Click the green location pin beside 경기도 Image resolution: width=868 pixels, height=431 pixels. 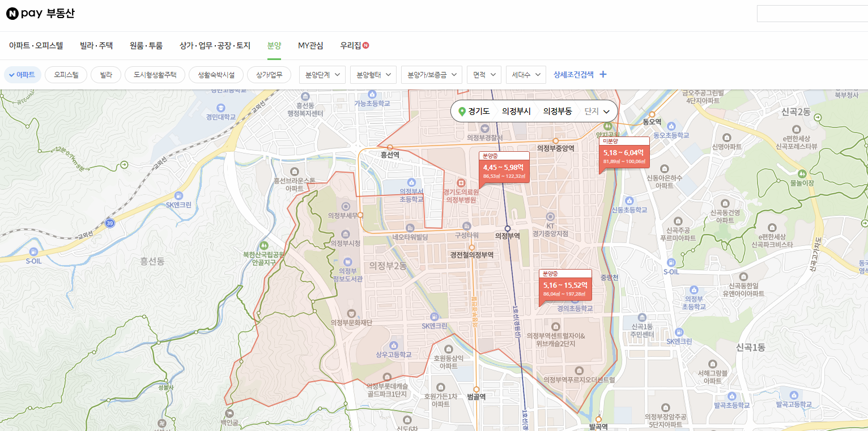tap(462, 111)
